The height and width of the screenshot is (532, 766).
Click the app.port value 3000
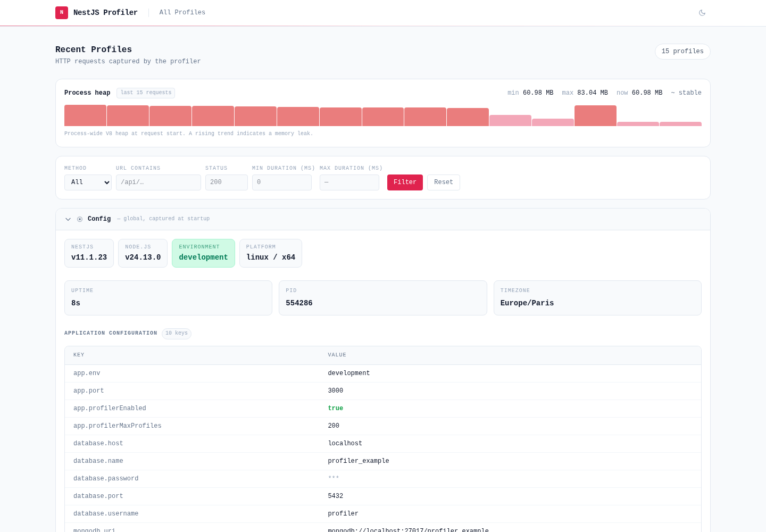[336, 391]
